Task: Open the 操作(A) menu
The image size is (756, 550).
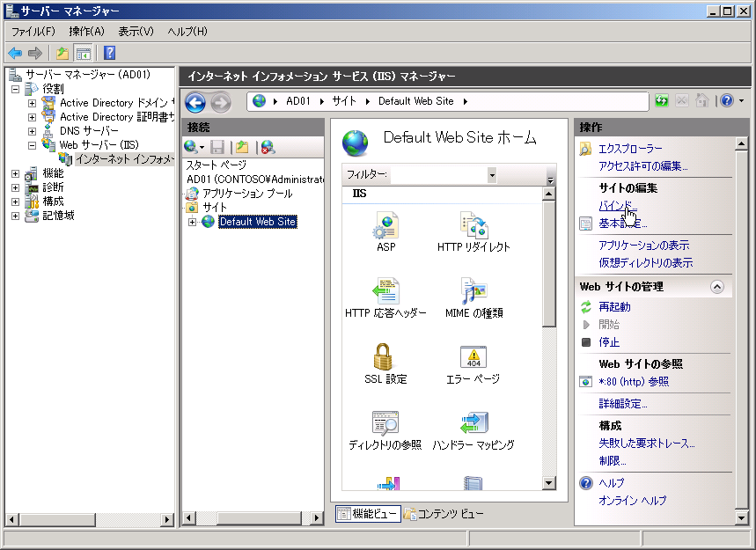Action: pos(86,32)
